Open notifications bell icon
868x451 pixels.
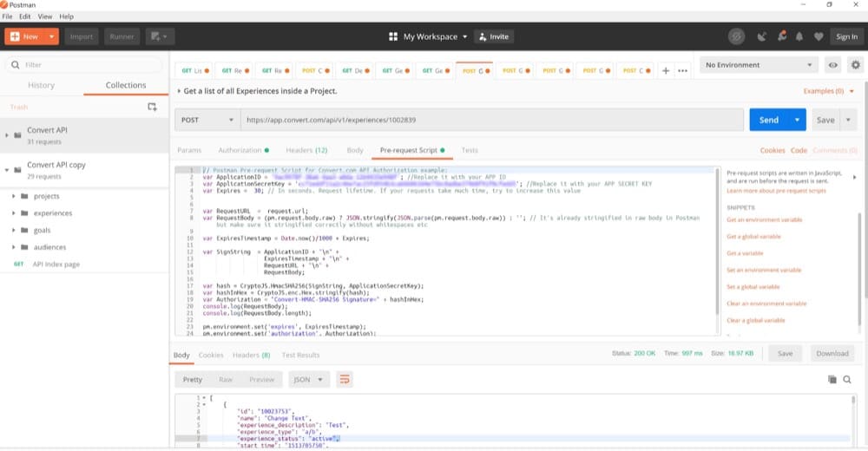point(799,36)
